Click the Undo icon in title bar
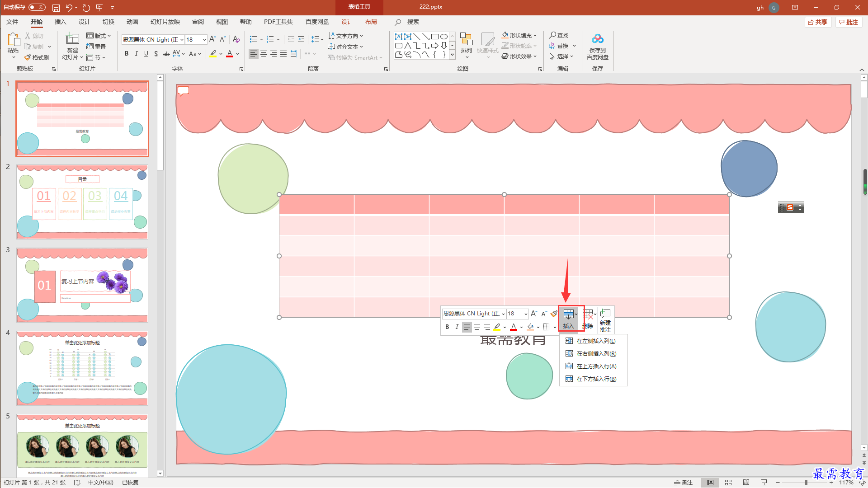The image size is (868, 488). pyautogui.click(x=69, y=8)
